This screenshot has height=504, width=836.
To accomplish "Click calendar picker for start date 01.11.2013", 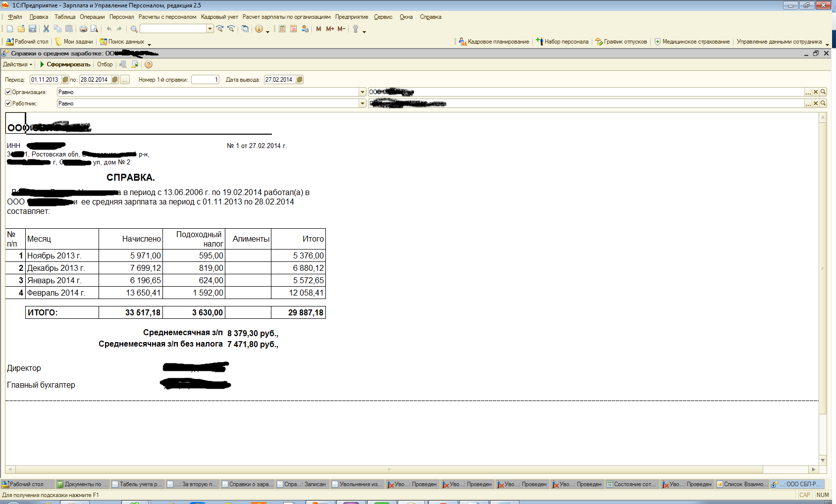I will [65, 80].
